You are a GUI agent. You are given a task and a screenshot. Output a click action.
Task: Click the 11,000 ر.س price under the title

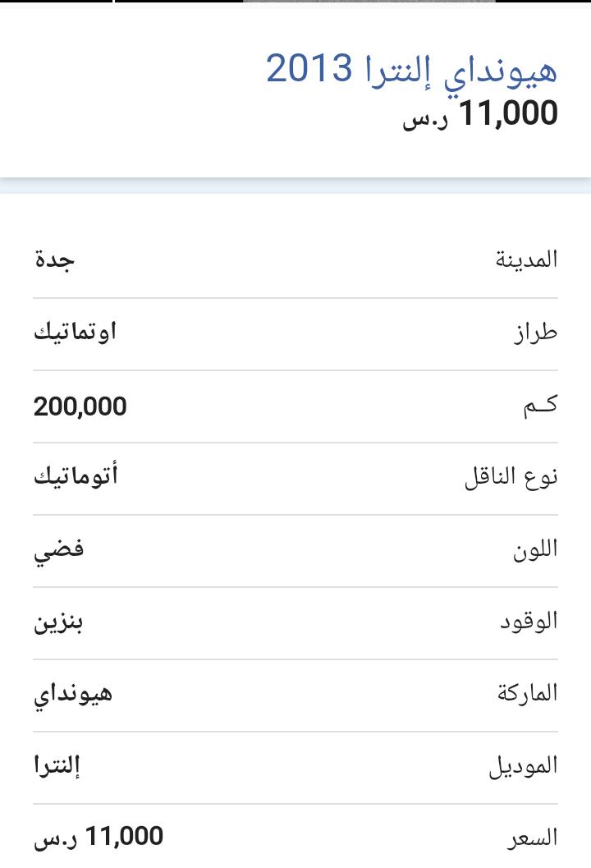click(479, 114)
